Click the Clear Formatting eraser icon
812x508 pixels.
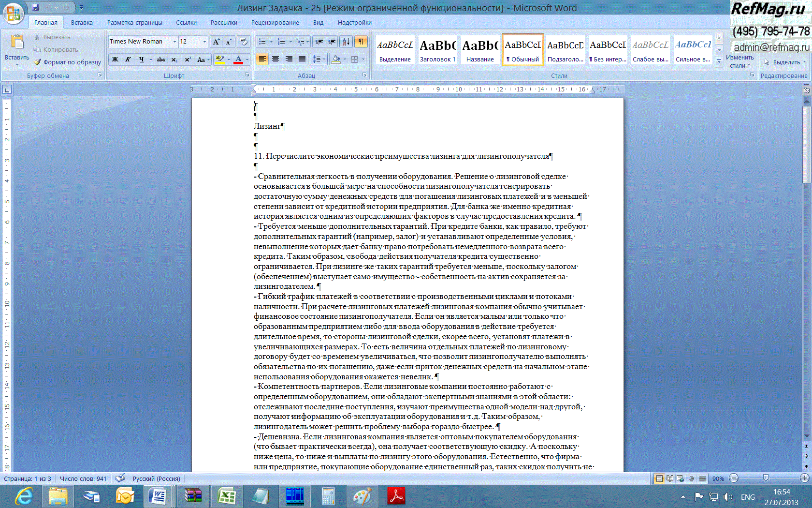244,42
